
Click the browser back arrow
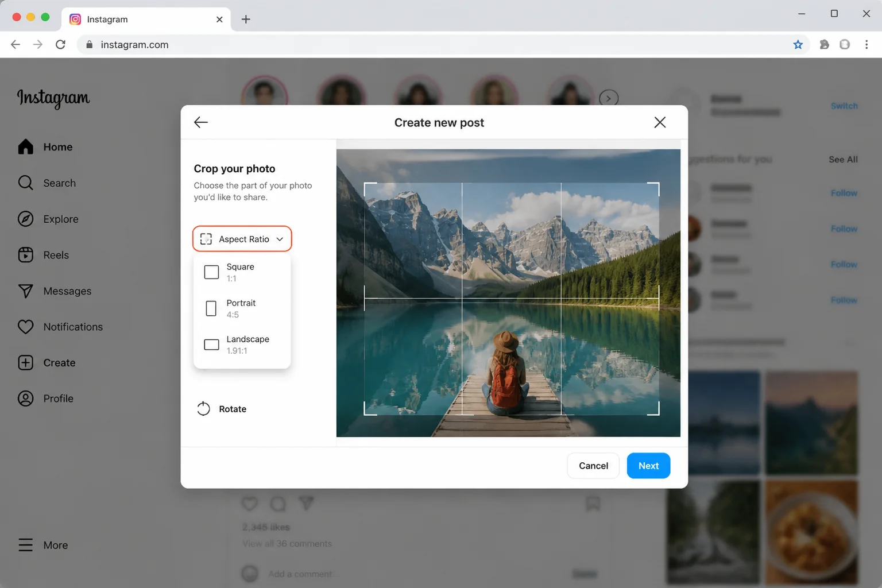coord(16,44)
